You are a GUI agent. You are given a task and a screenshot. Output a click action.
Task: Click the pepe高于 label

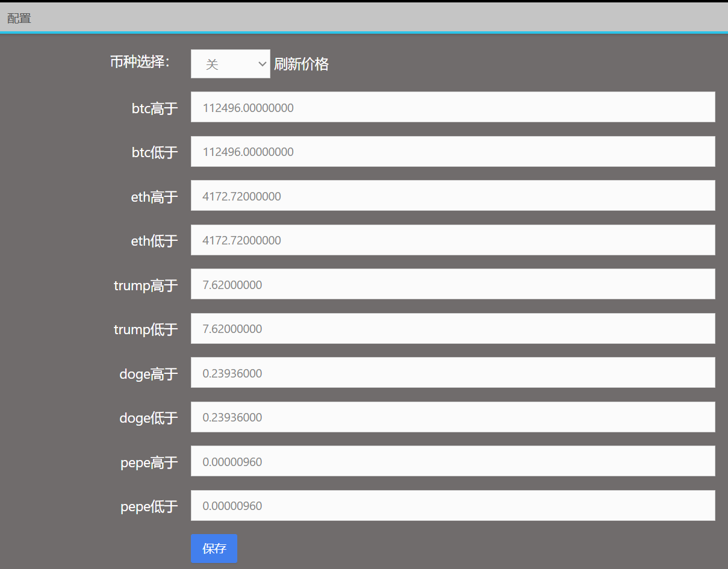pos(149,462)
